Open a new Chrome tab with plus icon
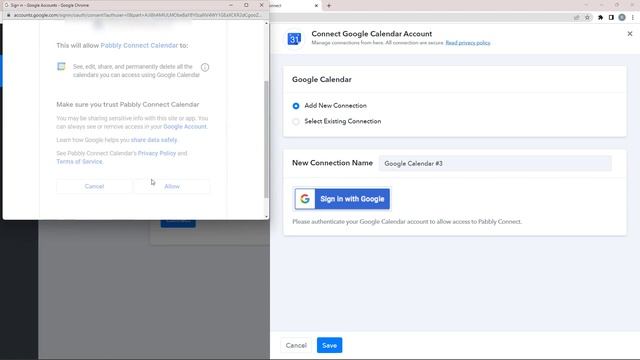This screenshot has height=360, width=640. point(329,6)
